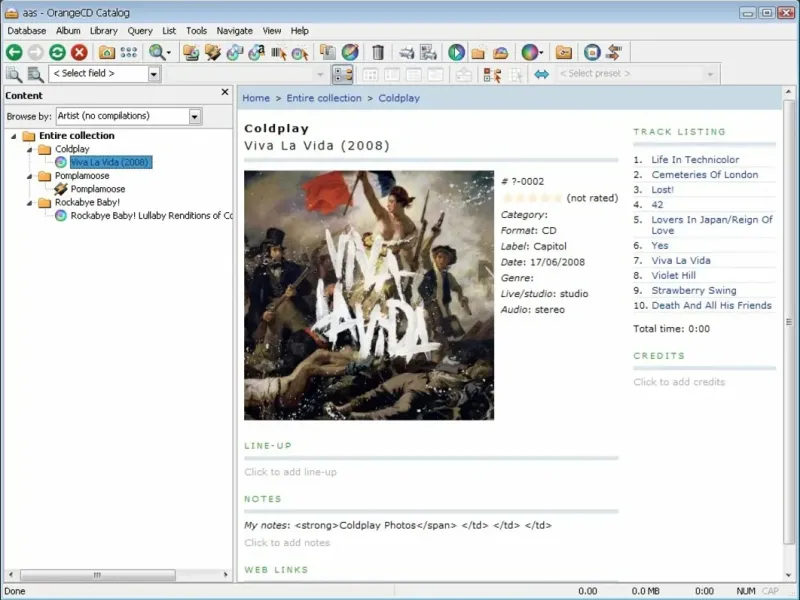Open the dropdown arrow next to color wheel

(541, 52)
